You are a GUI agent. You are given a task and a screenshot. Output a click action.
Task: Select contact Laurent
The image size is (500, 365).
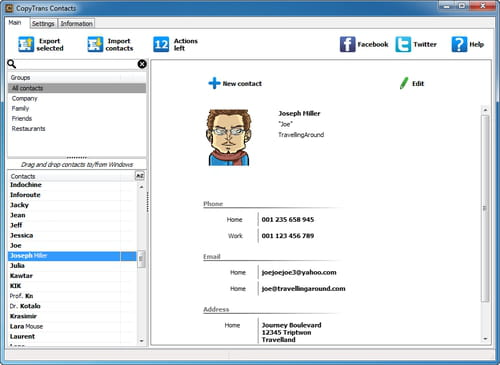(x=72, y=336)
